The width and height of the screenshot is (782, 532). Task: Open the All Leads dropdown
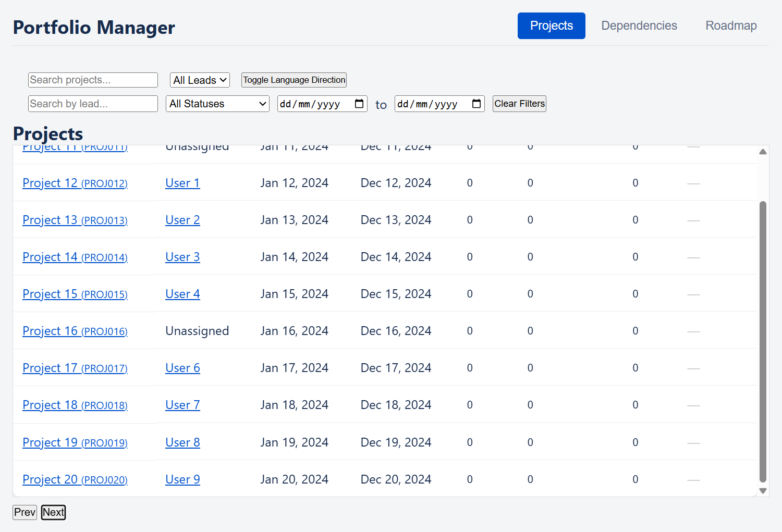point(200,80)
